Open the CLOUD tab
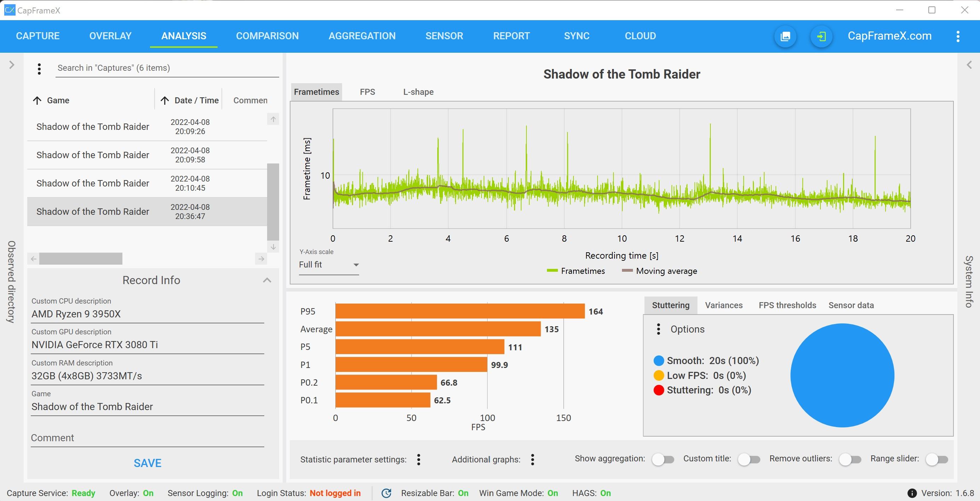This screenshot has width=980, height=501. coord(640,36)
